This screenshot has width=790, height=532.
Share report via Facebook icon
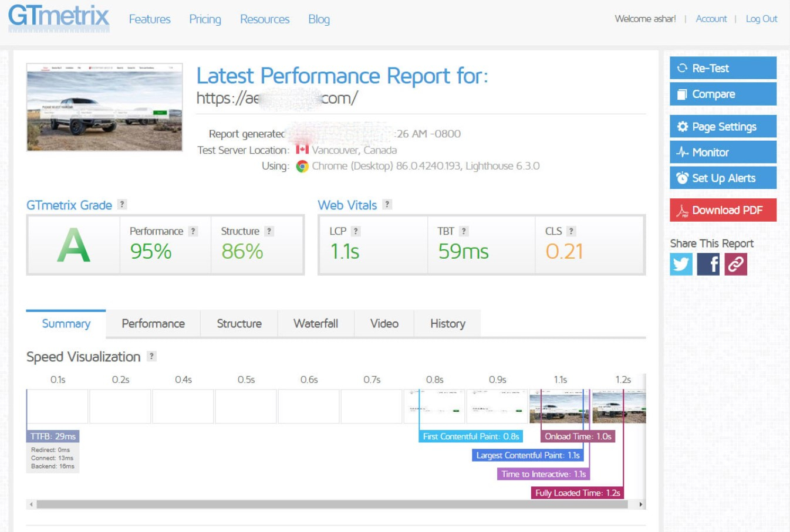pos(708,264)
